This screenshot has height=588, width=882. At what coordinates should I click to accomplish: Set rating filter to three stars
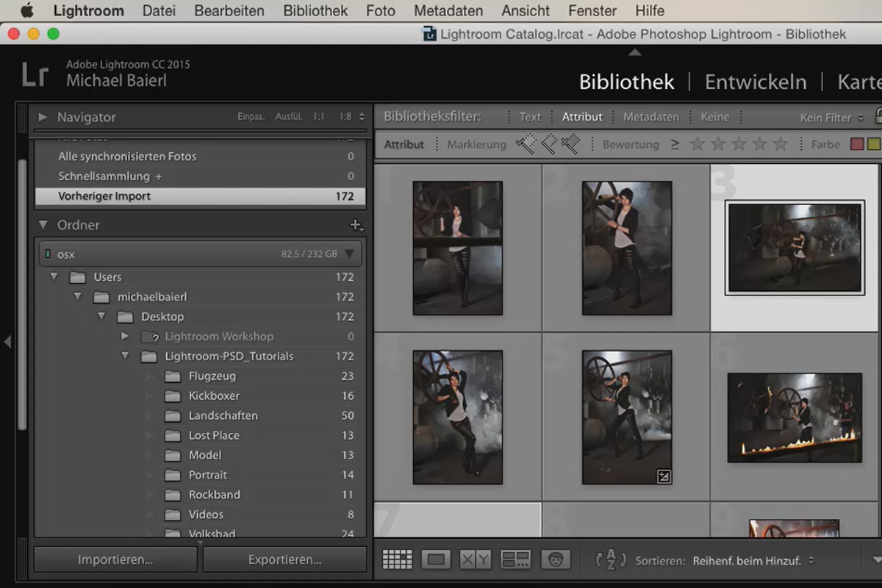click(738, 144)
